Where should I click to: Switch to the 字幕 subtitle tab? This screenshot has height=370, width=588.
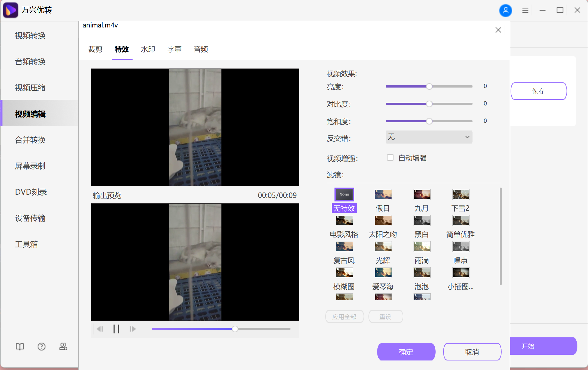point(174,49)
